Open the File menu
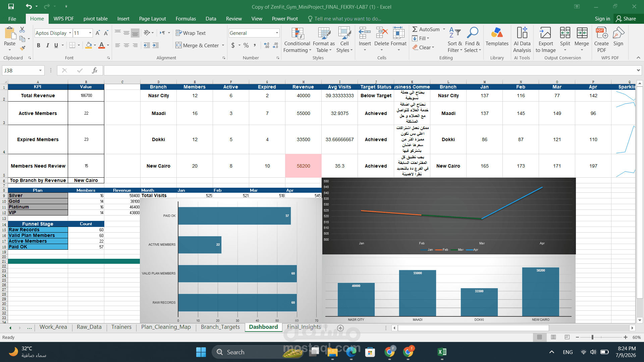644x362 pixels. click(x=12, y=19)
